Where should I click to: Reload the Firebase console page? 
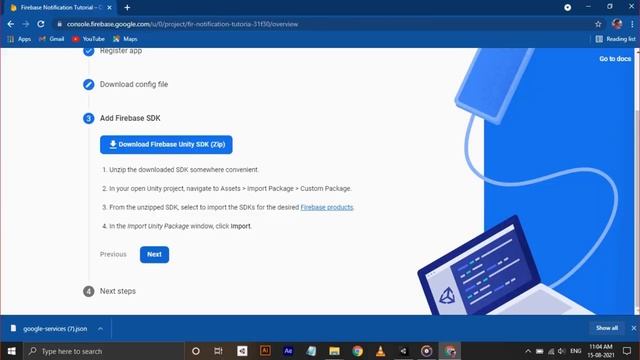pos(41,24)
